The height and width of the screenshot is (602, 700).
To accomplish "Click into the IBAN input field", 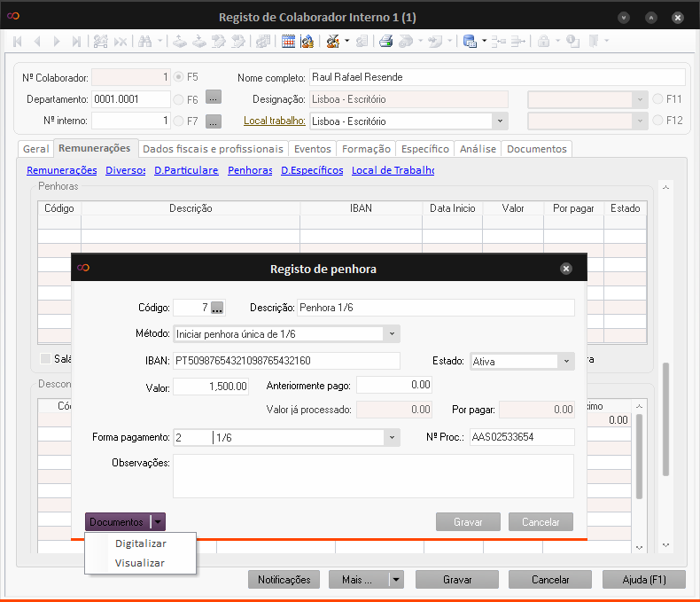I will [x=286, y=361].
